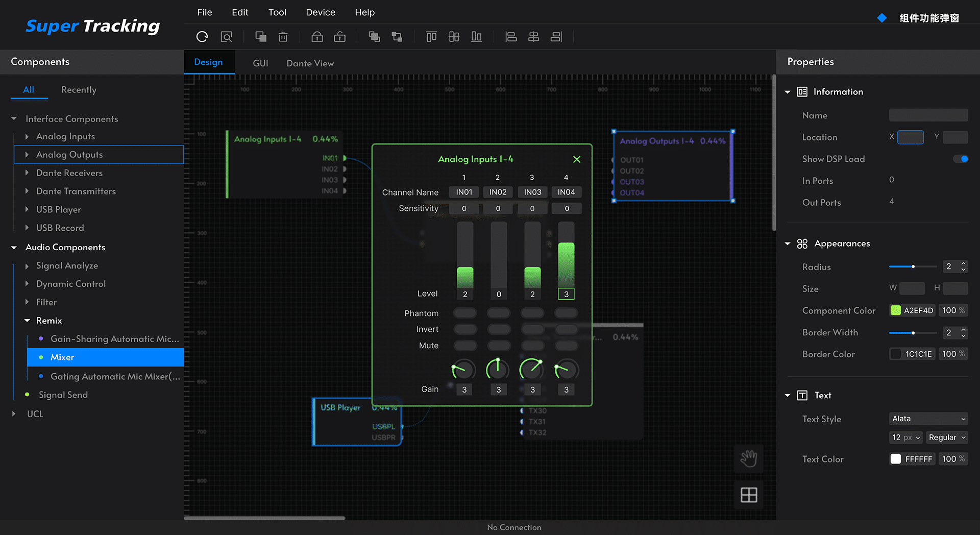The image size is (980, 535).
Task: Collapse the Appearances section
Action: (788, 244)
